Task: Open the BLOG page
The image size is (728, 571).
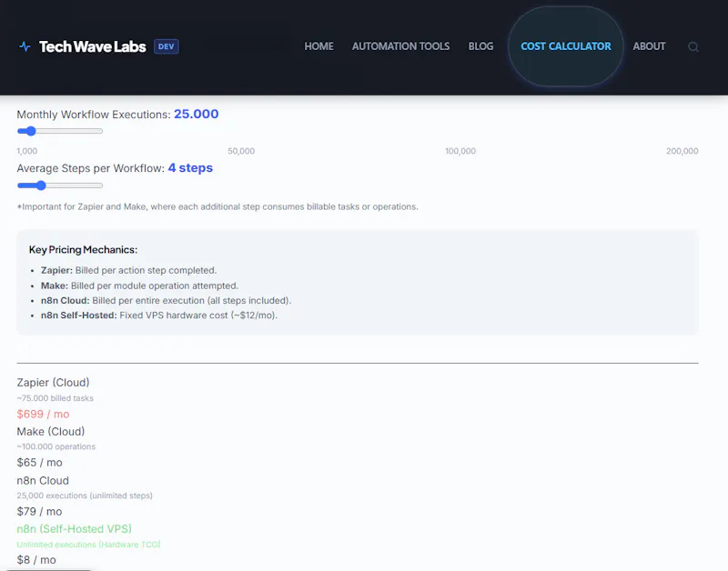Action: click(x=480, y=46)
